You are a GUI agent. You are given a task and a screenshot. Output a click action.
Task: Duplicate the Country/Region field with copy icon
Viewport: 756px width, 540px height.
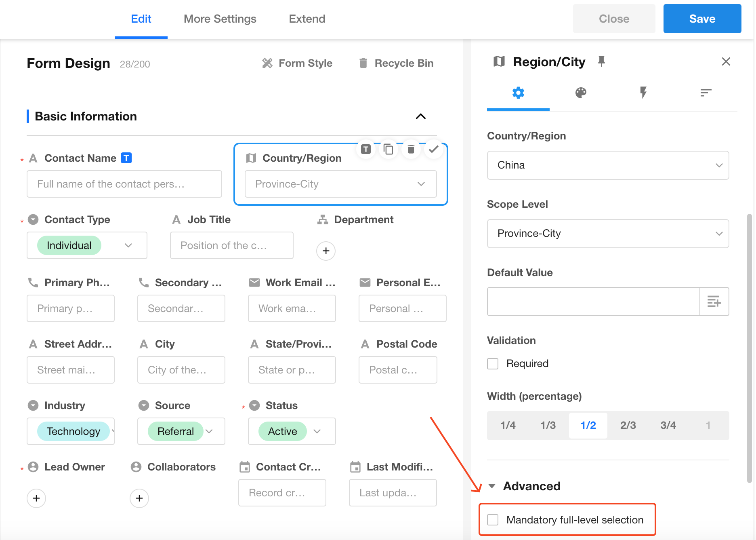tap(388, 150)
